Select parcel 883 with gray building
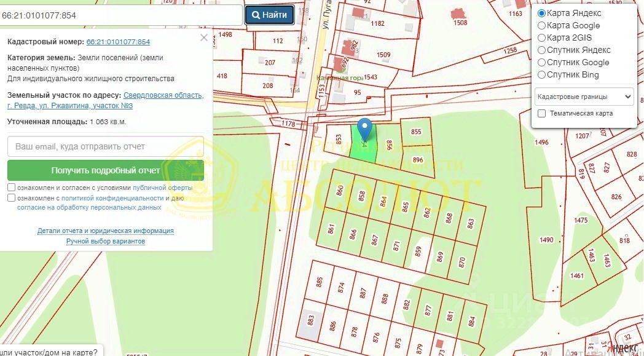 pos(310,320)
